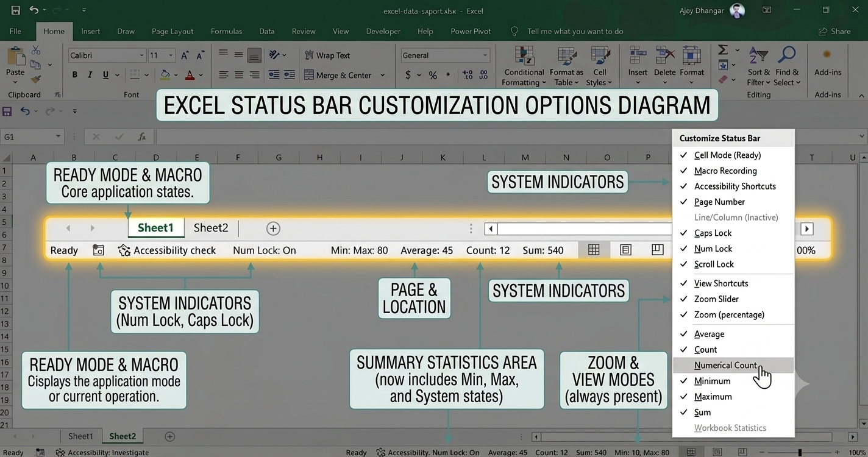Click the Percent Style icon
Image resolution: width=868 pixels, height=457 pixels.
433,75
